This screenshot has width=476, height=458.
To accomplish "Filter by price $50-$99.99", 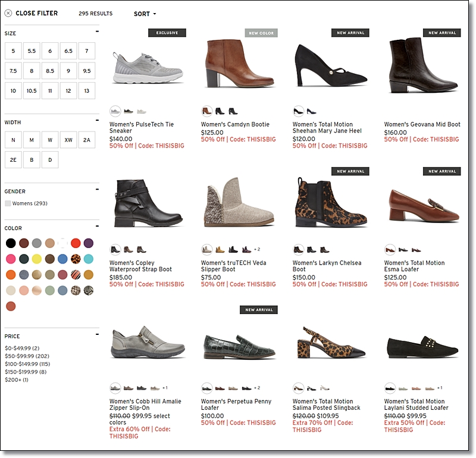I will pyautogui.click(x=27, y=356).
